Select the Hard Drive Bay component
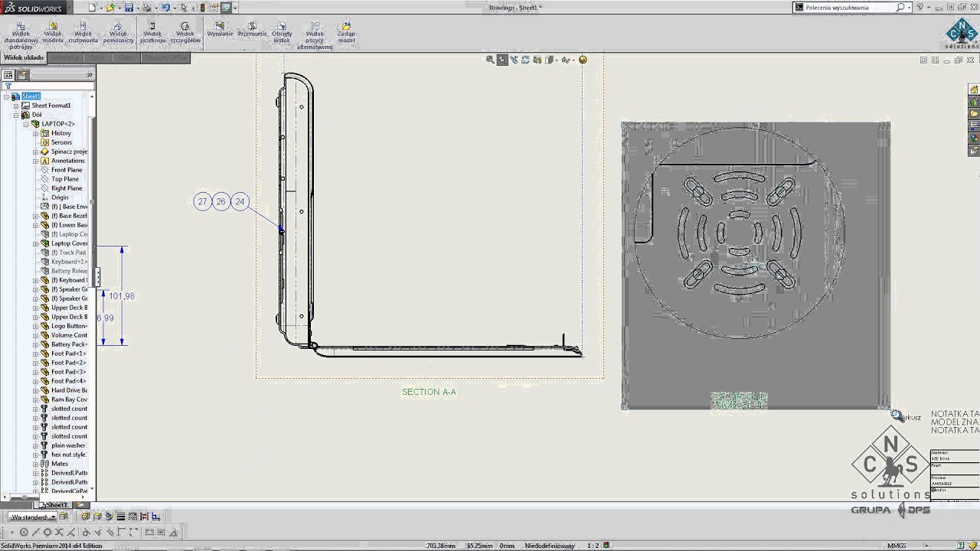 [x=68, y=390]
